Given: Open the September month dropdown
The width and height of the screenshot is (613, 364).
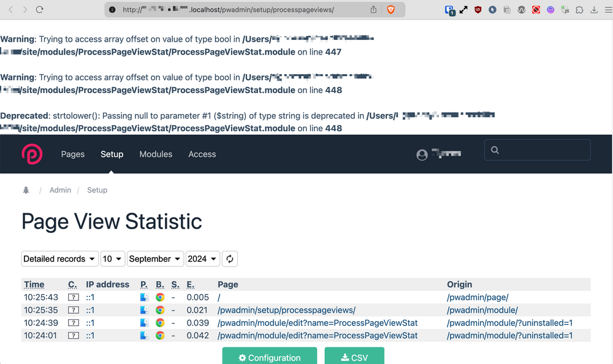Looking at the screenshot, I should pyautogui.click(x=155, y=259).
